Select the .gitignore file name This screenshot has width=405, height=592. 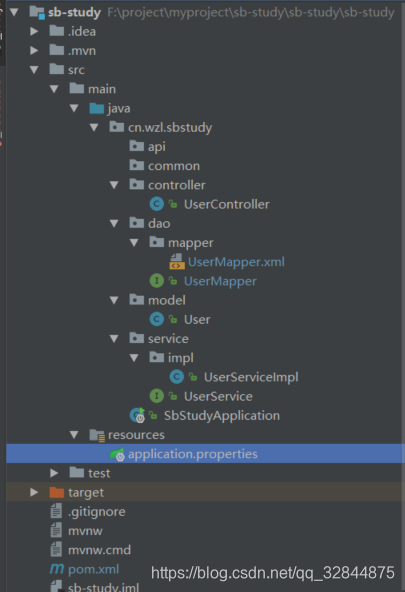point(97,512)
